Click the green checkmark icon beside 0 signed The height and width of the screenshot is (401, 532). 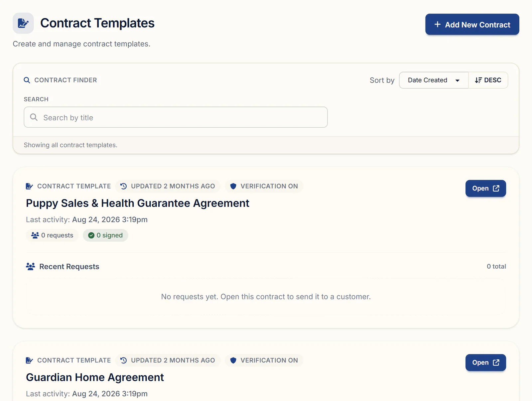(91, 235)
